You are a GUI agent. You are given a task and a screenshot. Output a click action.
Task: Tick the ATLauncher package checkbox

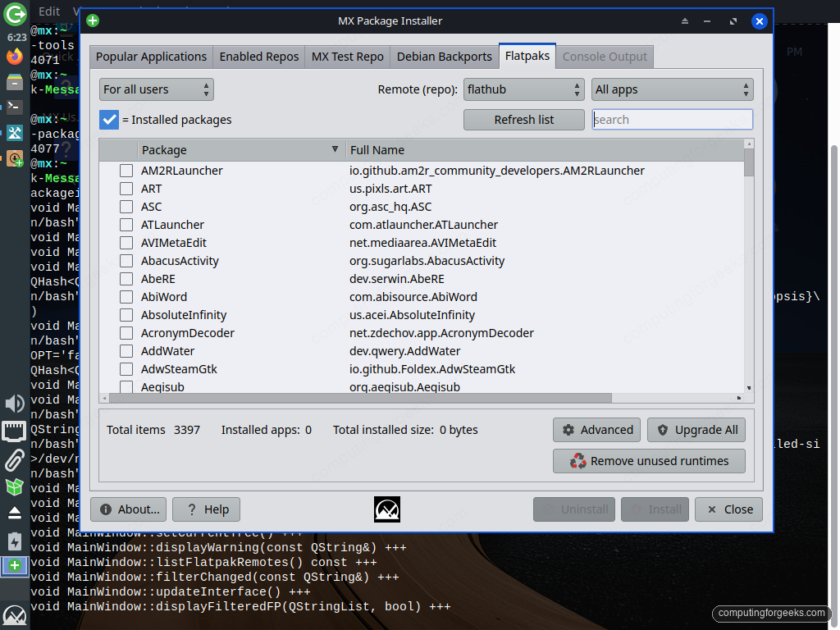tap(126, 225)
